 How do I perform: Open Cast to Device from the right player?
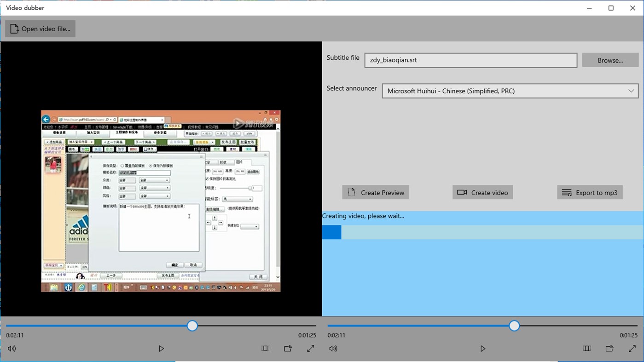(609, 348)
